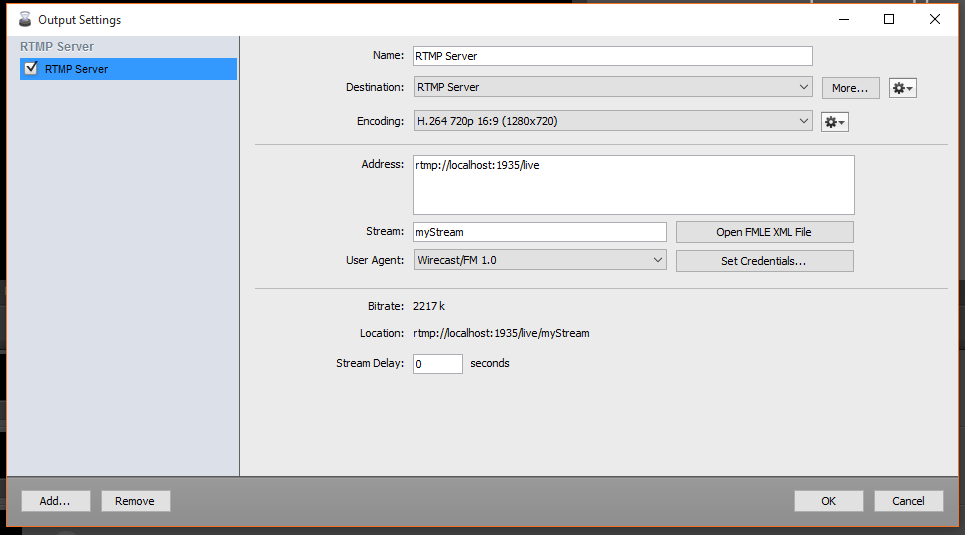Remove the selected output

135,501
